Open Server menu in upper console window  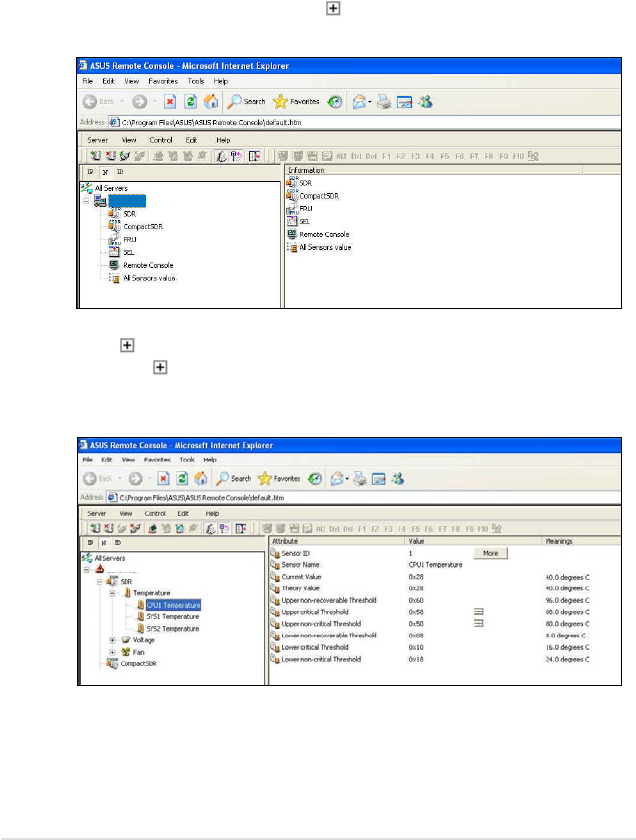[98, 140]
